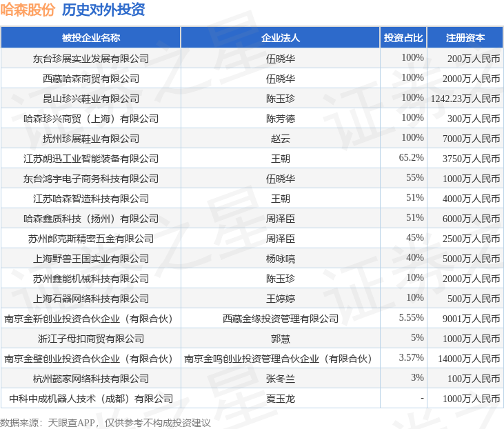
Task: Click legal person 赵云
Action: click(281, 139)
